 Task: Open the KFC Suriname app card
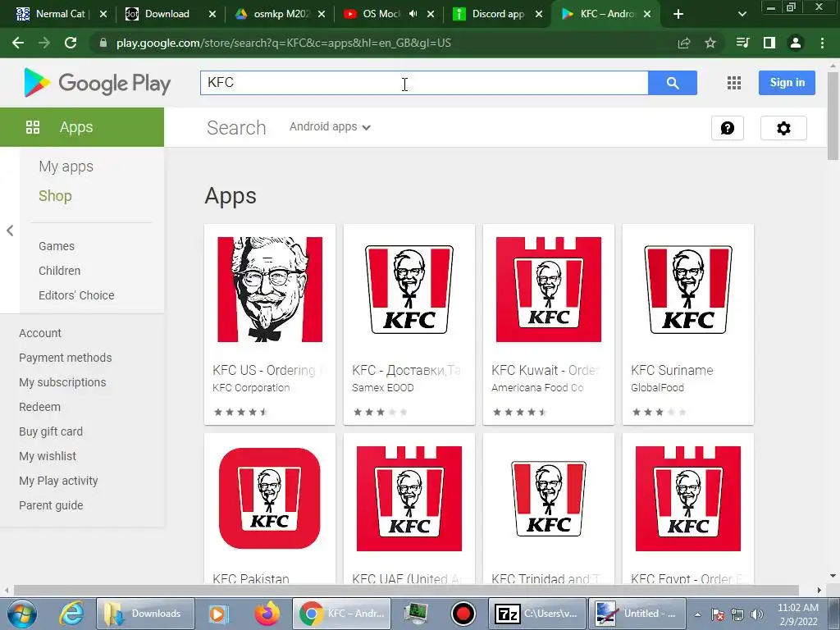(688, 324)
